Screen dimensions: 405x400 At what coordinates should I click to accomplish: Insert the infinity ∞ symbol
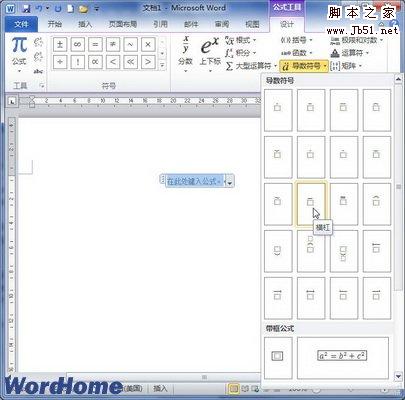77,45
